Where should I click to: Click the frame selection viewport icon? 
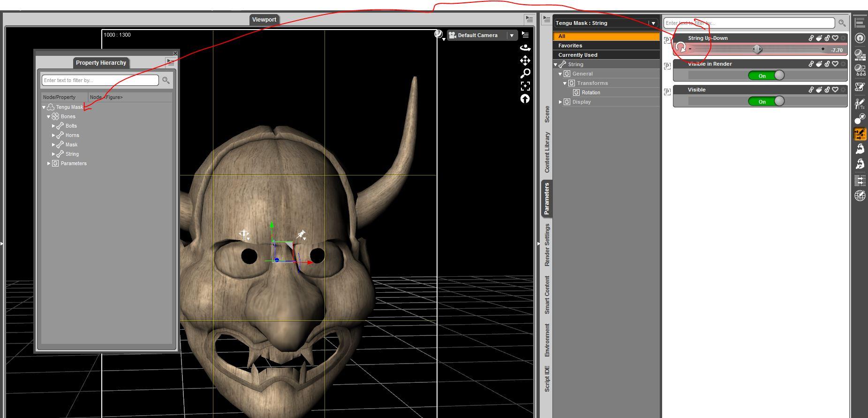[x=525, y=86]
